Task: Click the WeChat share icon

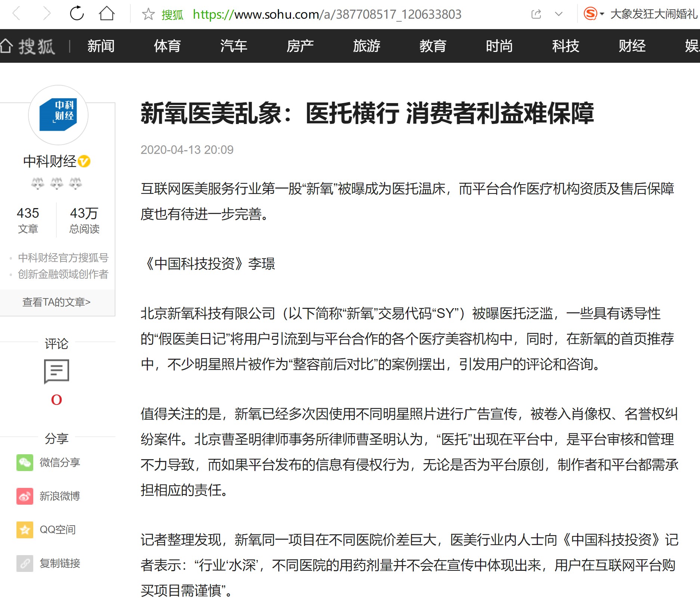Action: tap(25, 462)
